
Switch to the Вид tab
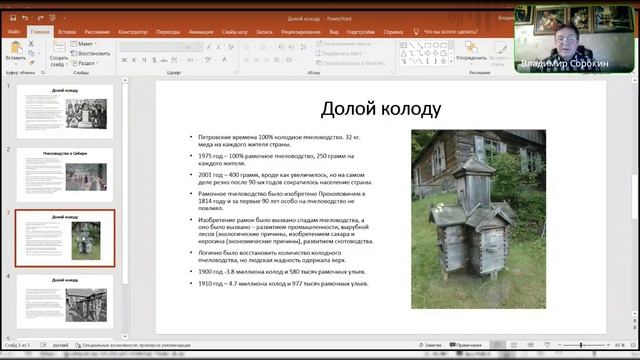click(334, 32)
